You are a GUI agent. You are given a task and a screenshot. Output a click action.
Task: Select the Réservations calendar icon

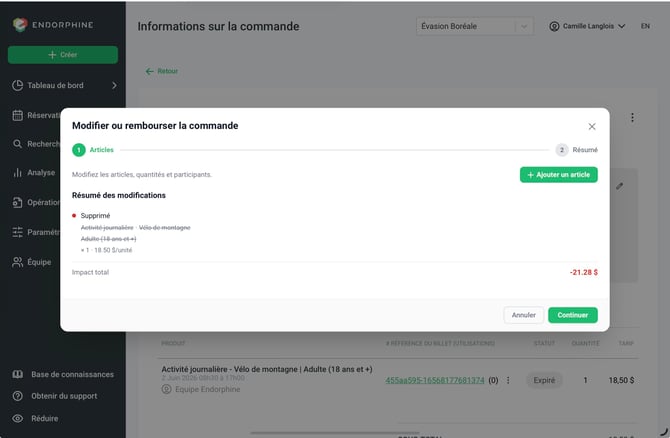coord(18,115)
